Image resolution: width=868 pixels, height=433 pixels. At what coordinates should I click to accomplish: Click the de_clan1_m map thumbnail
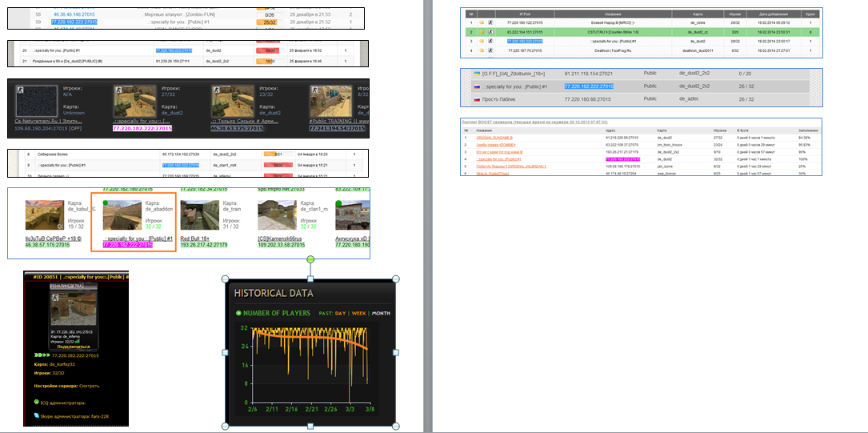[277, 214]
